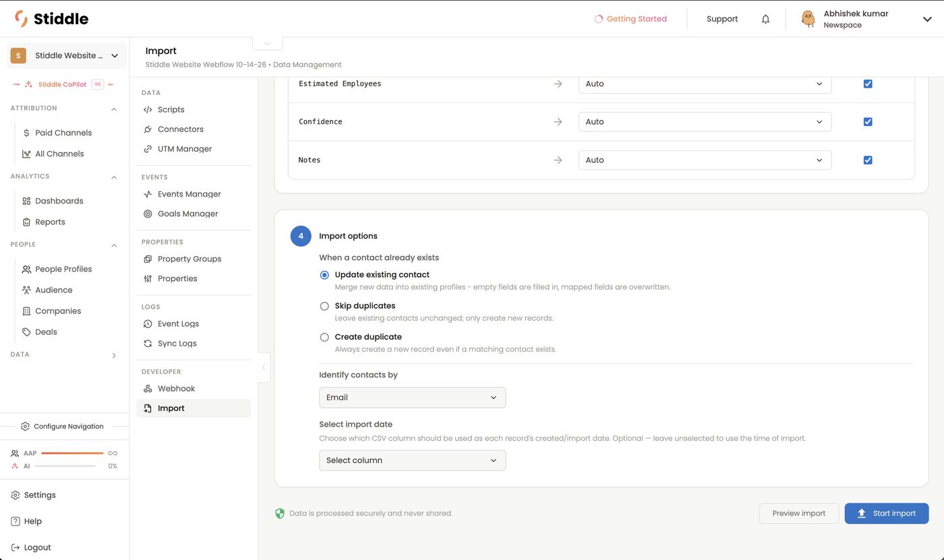This screenshot has width=944, height=560.
Task: Click the AAP usage progress bar
Action: point(72,454)
